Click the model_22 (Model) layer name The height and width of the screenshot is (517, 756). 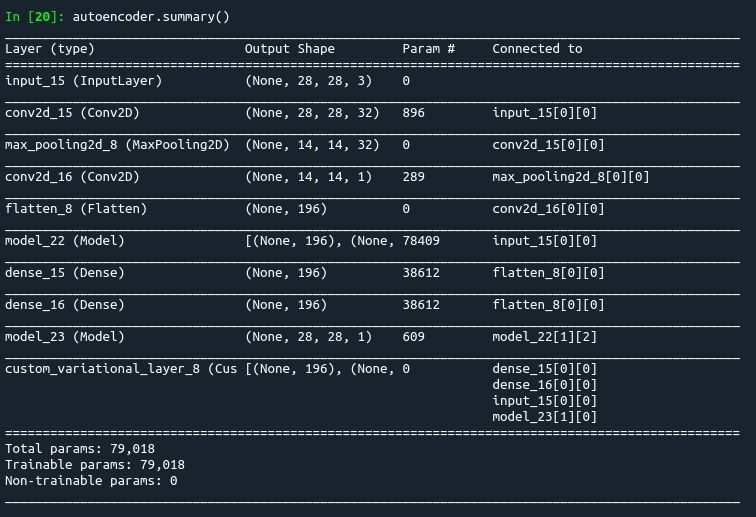(x=65, y=241)
